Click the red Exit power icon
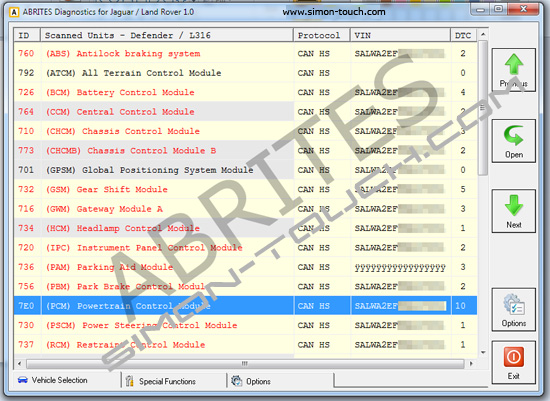This screenshot has height=401, width=550. [514, 357]
